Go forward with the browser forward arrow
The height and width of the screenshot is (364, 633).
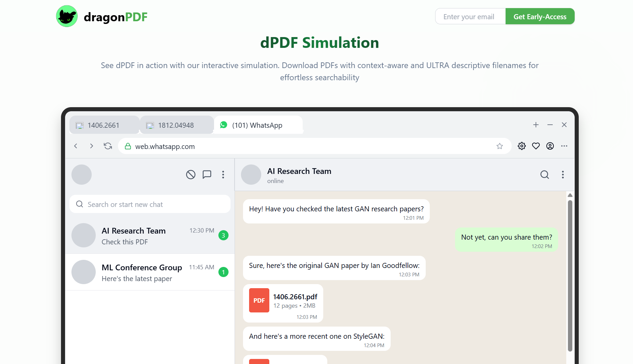(x=91, y=146)
